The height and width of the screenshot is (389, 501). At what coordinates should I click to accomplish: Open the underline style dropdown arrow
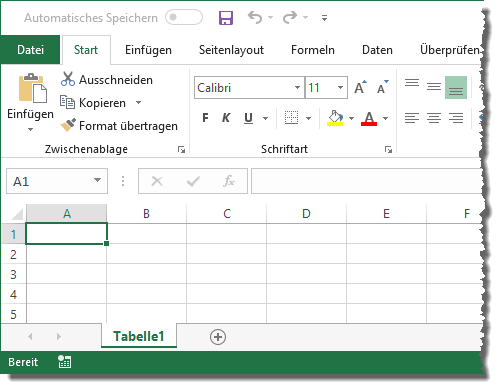click(265, 118)
